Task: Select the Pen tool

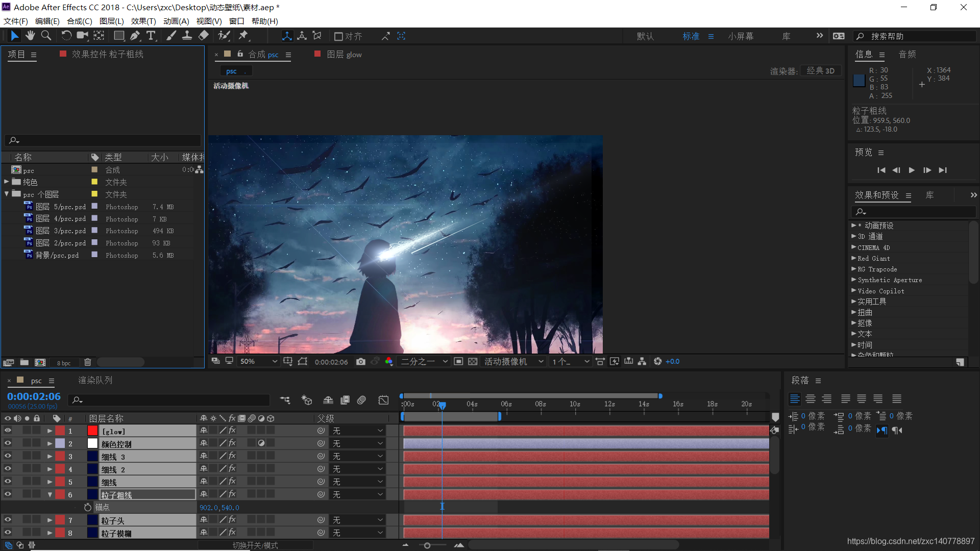Action: point(135,36)
